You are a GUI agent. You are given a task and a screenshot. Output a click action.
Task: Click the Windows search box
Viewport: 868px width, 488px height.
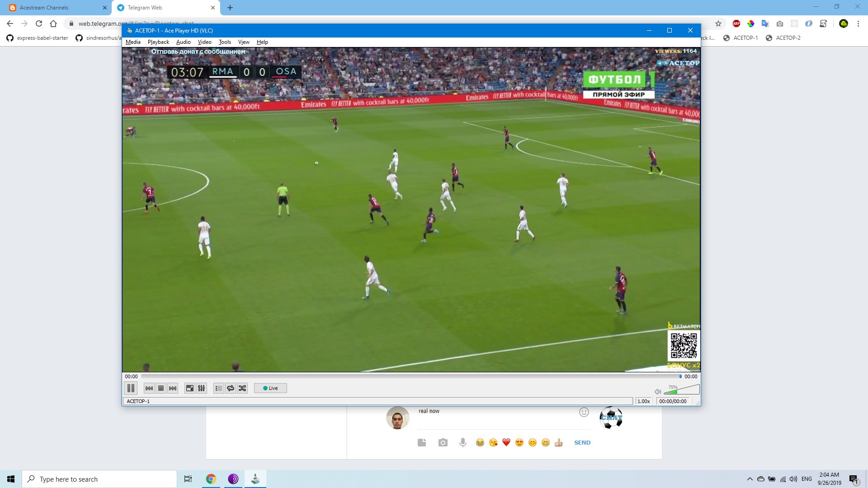99,479
